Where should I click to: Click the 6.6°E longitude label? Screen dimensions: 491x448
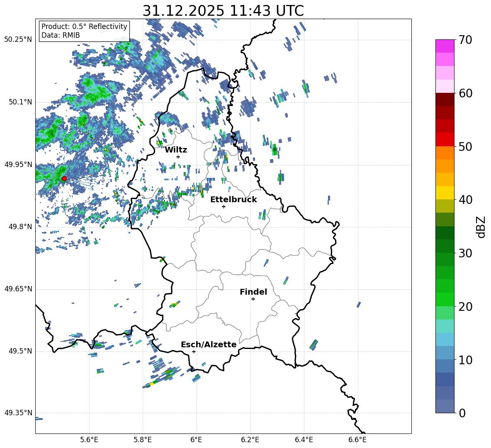click(x=357, y=440)
